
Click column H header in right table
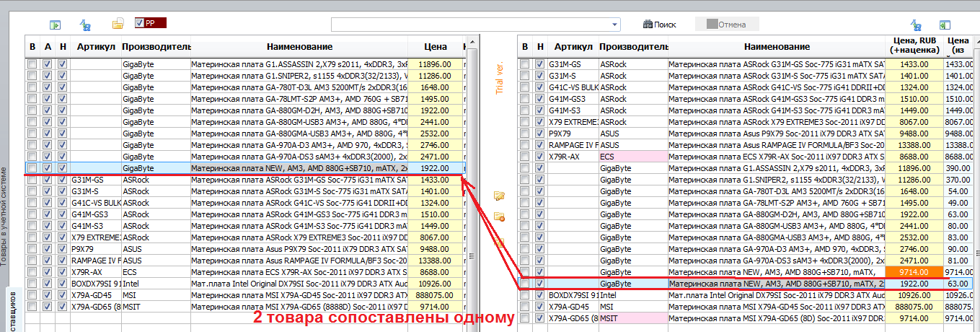540,47
